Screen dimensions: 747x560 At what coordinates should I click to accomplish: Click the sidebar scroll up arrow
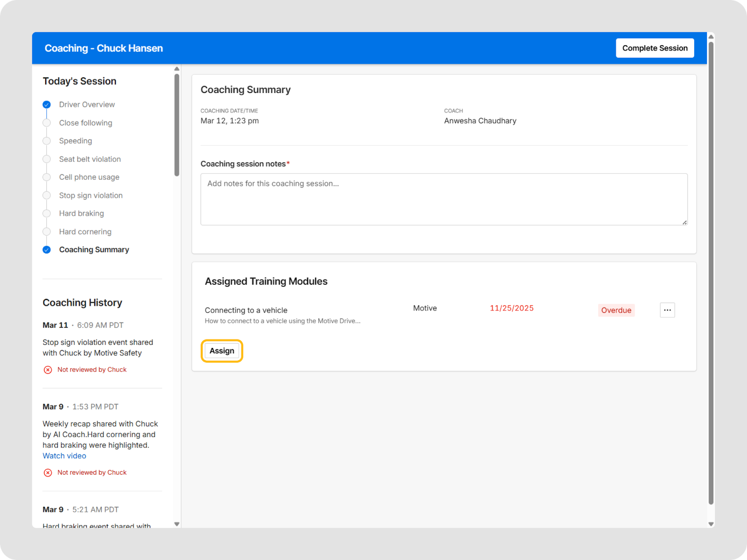(176, 69)
